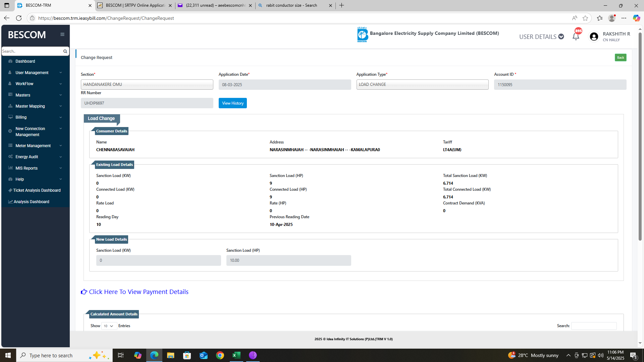The height and width of the screenshot is (362, 644).
Task: Open the Read aloud icon in address bar
Action: (575, 18)
